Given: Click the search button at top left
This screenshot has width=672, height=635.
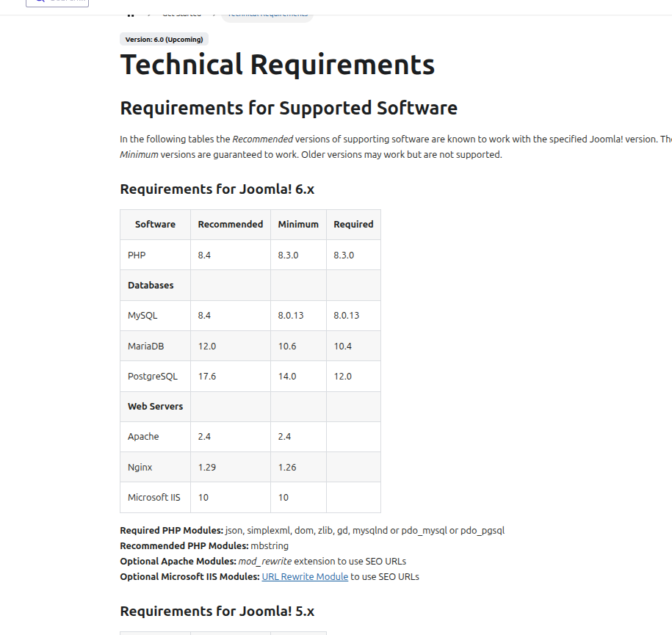Looking at the screenshot, I should 57,2.
